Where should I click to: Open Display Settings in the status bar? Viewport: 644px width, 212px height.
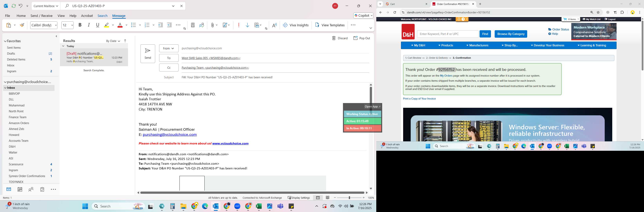pyautogui.click(x=299, y=198)
